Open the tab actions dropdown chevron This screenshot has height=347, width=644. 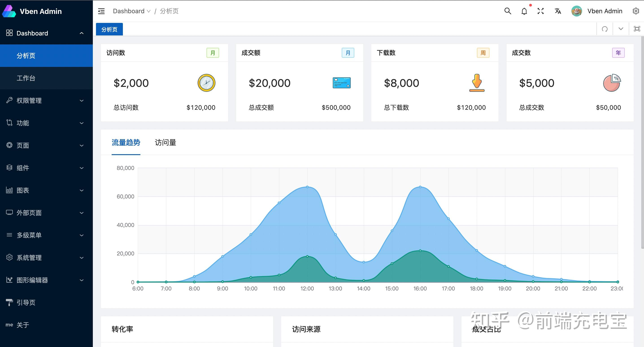tap(620, 29)
